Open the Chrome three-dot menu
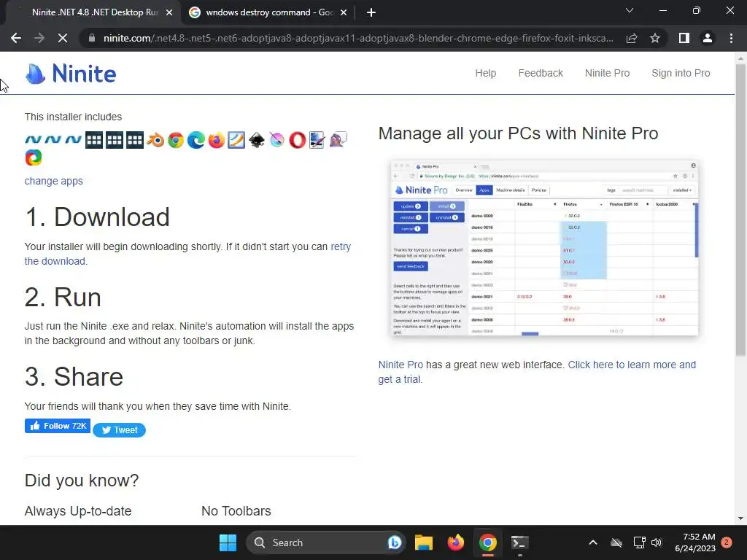747x560 pixels. coord(731,38)
